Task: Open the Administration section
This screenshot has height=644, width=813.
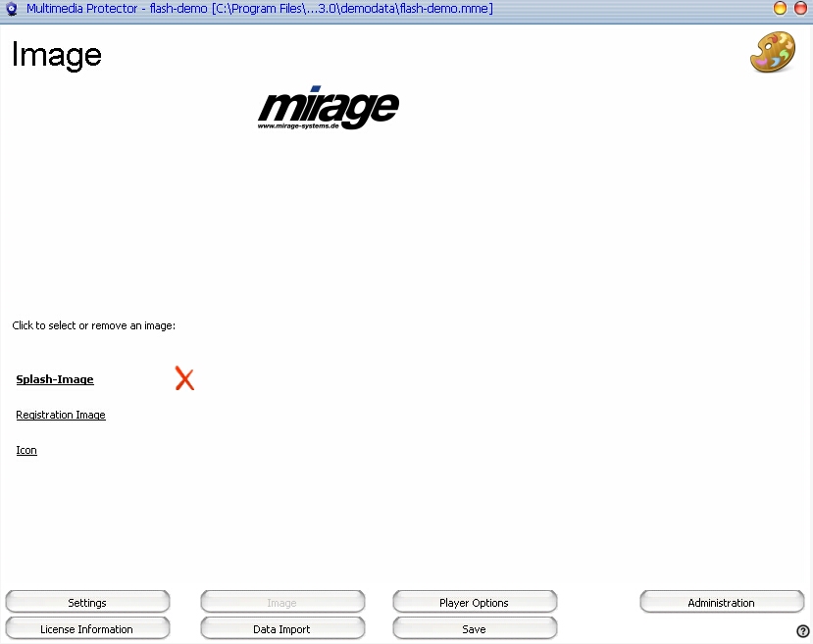Action: click(721, 602)
